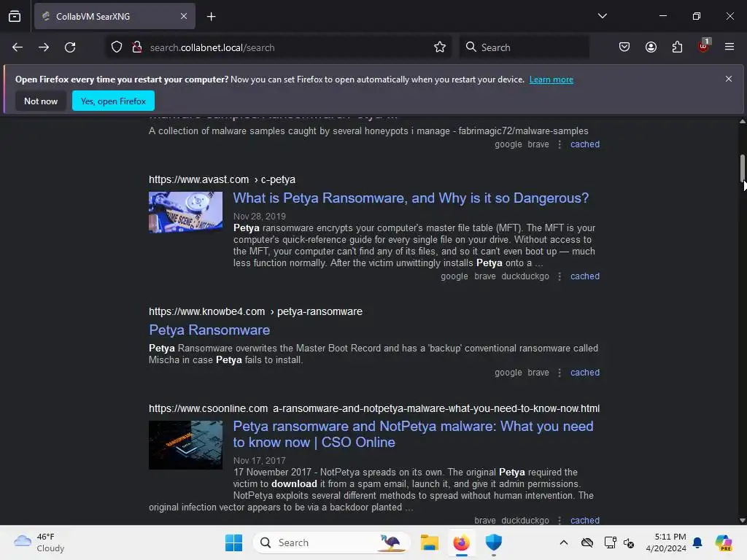Open knowbe4.com petya-ransomware URL
The height and width of the screenshot is (560, 747).
point(255,311)
